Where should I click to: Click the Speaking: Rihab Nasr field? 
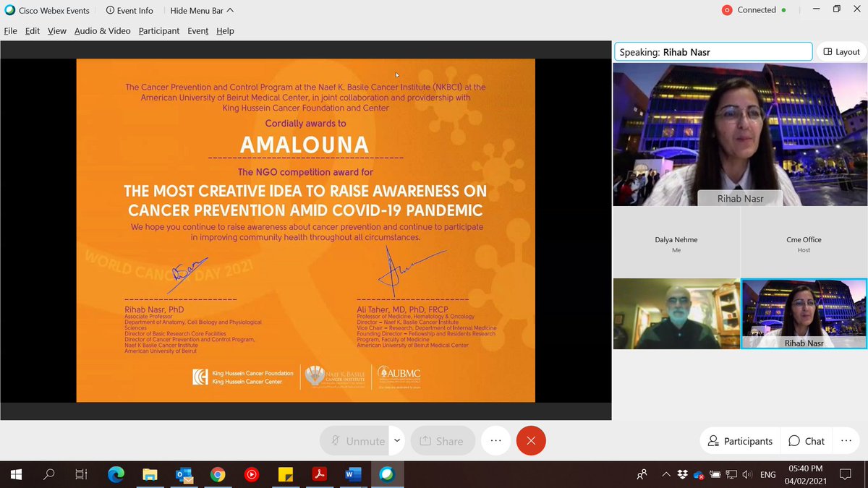point(712,52)
